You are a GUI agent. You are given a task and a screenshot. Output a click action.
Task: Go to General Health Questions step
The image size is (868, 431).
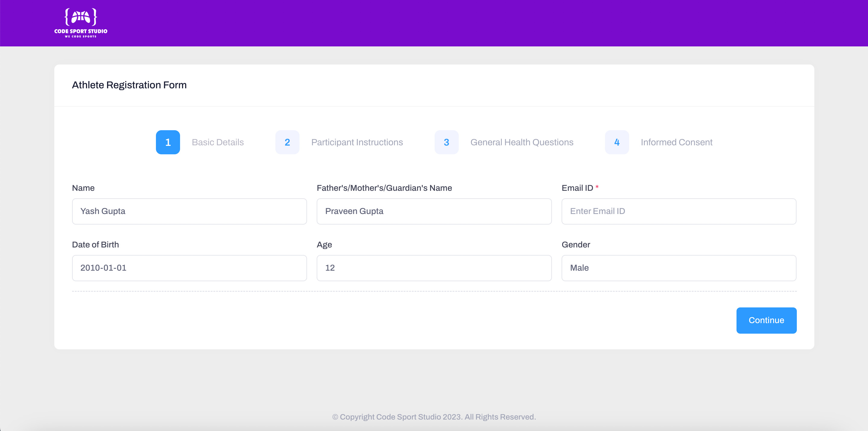click(521, 142)
